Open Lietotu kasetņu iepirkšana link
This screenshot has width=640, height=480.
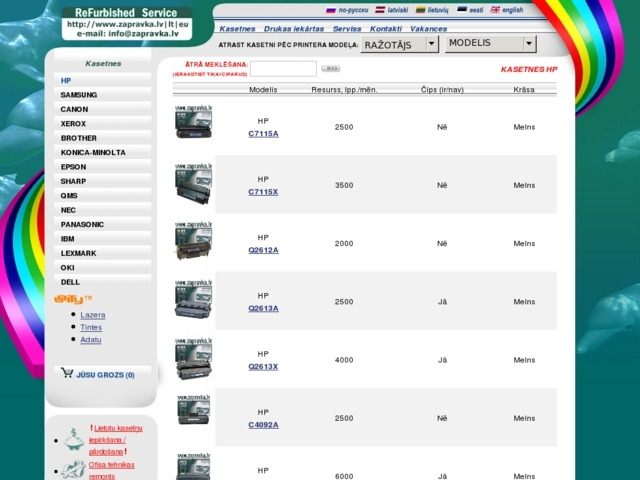(116, 440)
